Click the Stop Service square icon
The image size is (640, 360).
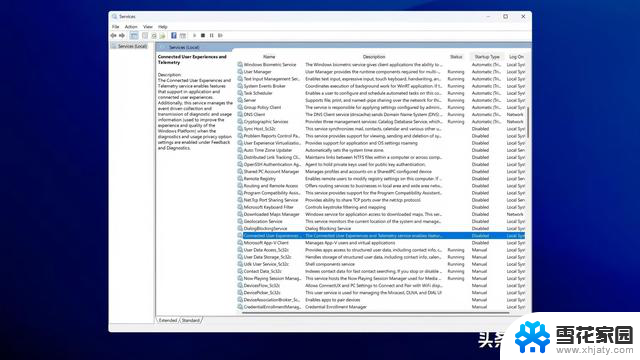(x=203, y=36)
